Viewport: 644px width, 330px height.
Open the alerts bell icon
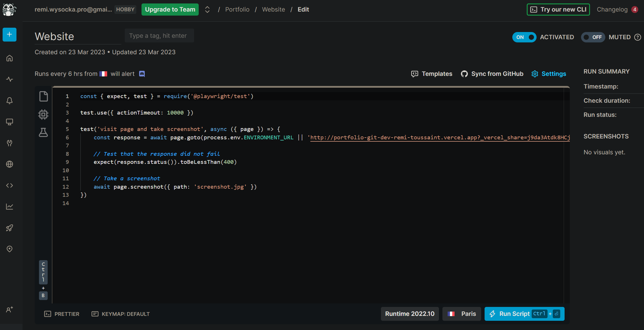point(10,101)
